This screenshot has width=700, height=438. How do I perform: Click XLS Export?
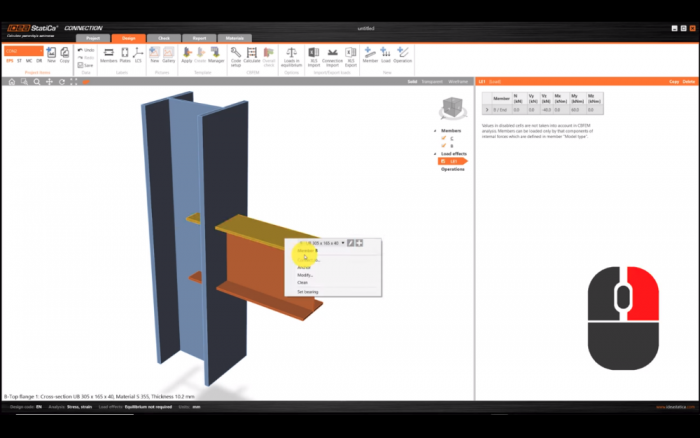click(351, 57)
